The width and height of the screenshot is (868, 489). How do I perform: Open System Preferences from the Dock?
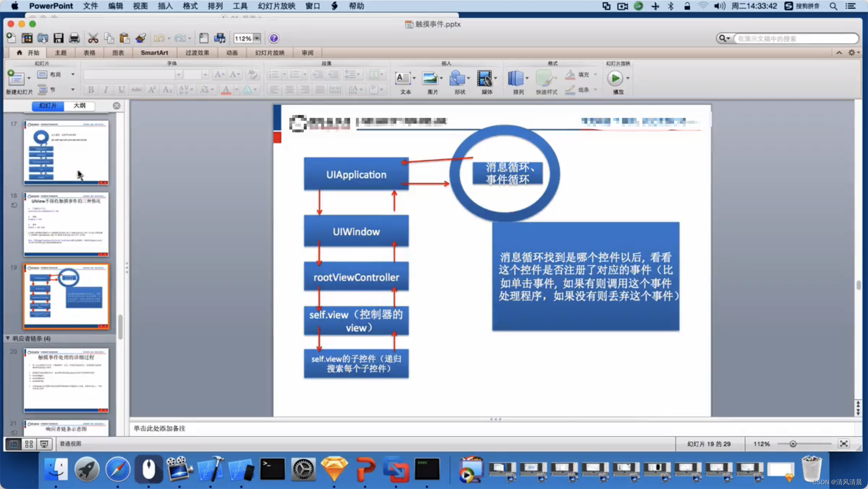click(x=303, y=469)
